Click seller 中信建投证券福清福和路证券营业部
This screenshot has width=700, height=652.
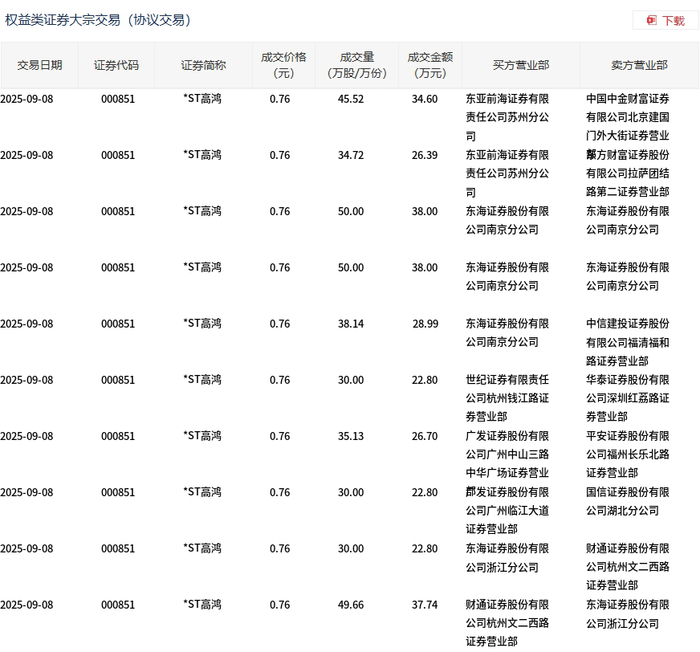click(x=628, y=342)
